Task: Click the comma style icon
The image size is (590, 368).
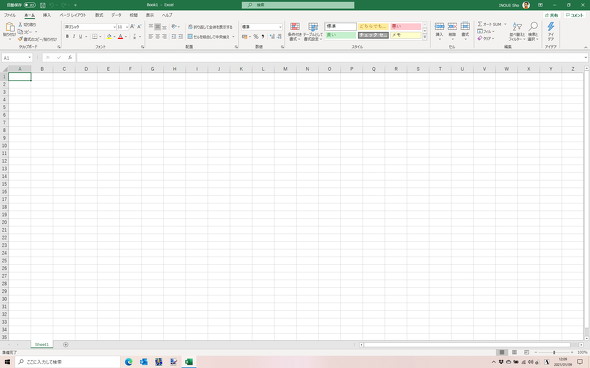Action: click(263, 36)
